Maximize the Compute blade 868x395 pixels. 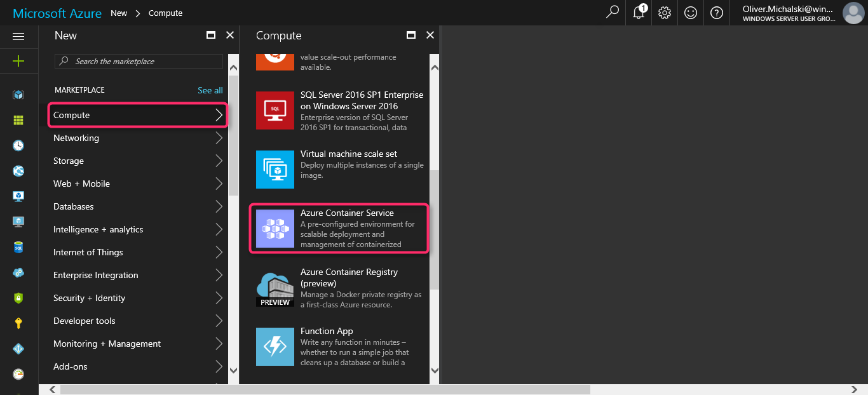point(411,36)
